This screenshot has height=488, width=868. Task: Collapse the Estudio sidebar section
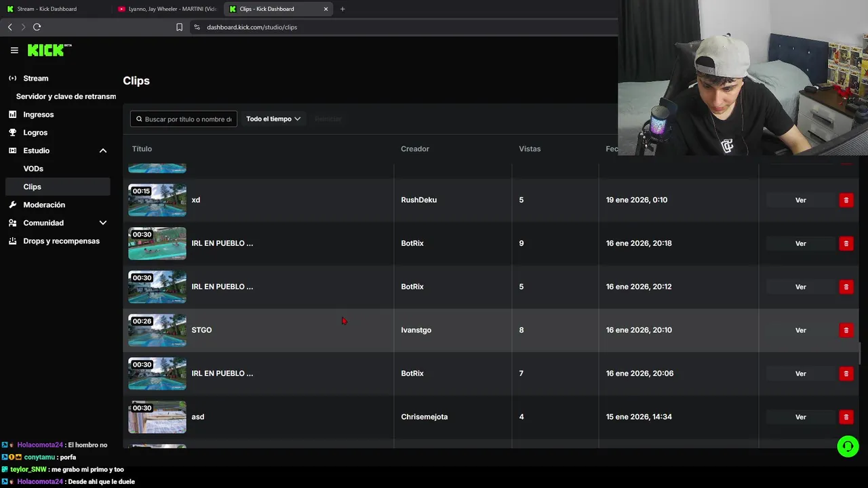coord(103,150)
